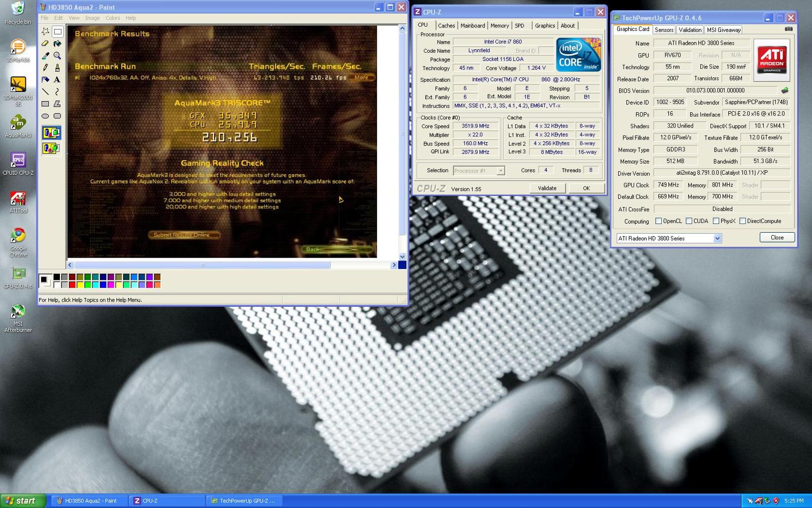The height and width of the screenshot is (508, 812).
Task: Open the File menu in Paint
Action: pyautogui.click(x=45, y=18)
